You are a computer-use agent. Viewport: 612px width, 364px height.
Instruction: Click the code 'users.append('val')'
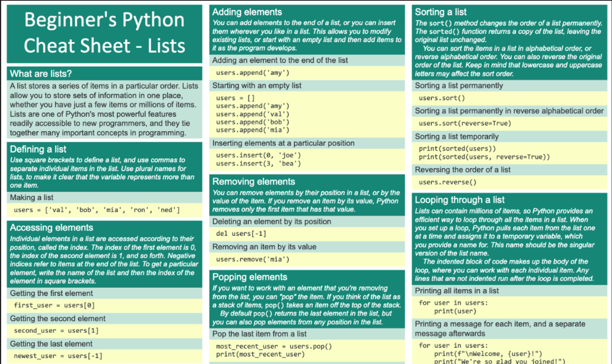[x=253, y=114]
